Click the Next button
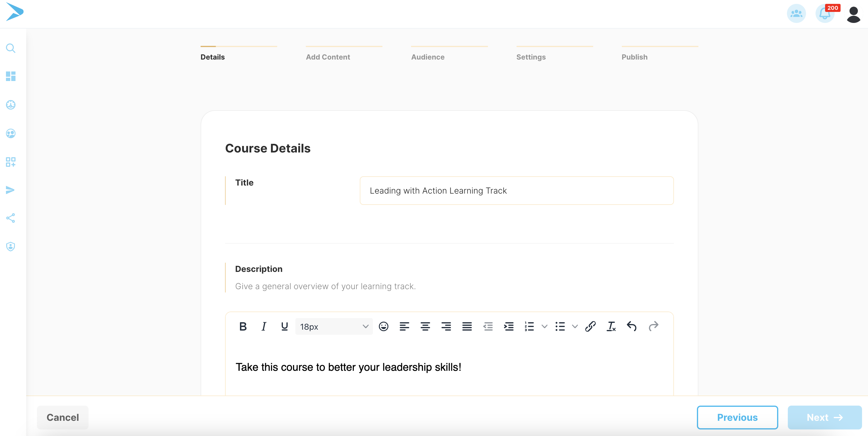Screen dimensions: 868x436 coord(824,418)
